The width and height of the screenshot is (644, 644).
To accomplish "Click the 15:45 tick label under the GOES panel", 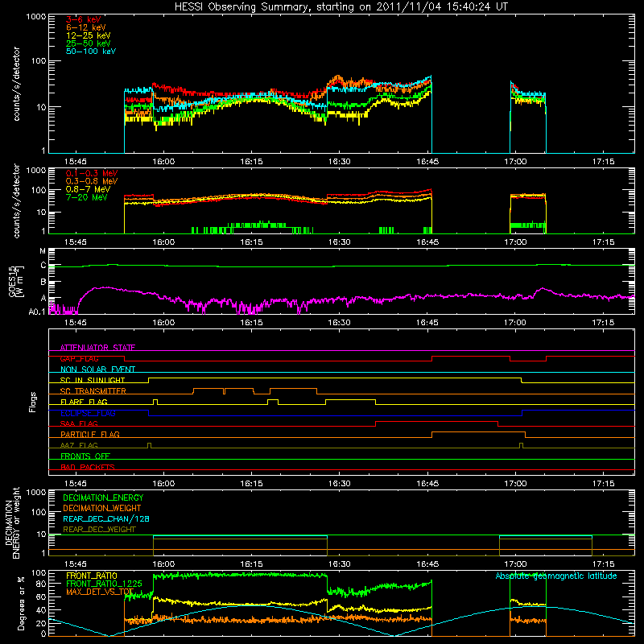I will (75, 323).
